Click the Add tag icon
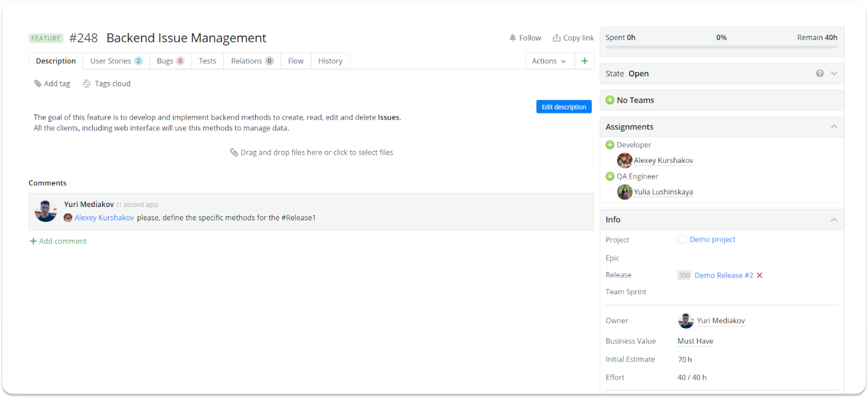Image resolution: width=868 pixels, height=398 pixels. coord(37,83)
